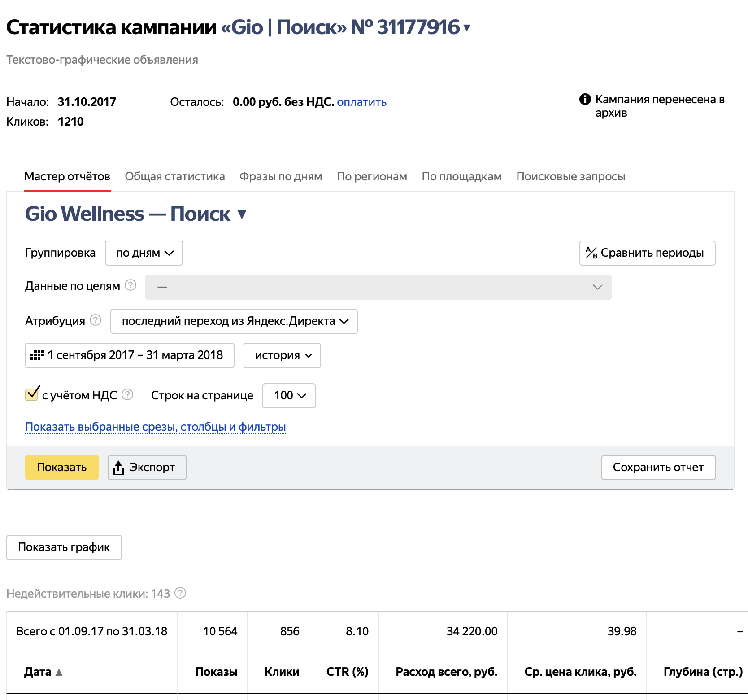Click the calendar grid icon in date field
The height and width of the screenshot is (700, 748).
coord(37,355)
